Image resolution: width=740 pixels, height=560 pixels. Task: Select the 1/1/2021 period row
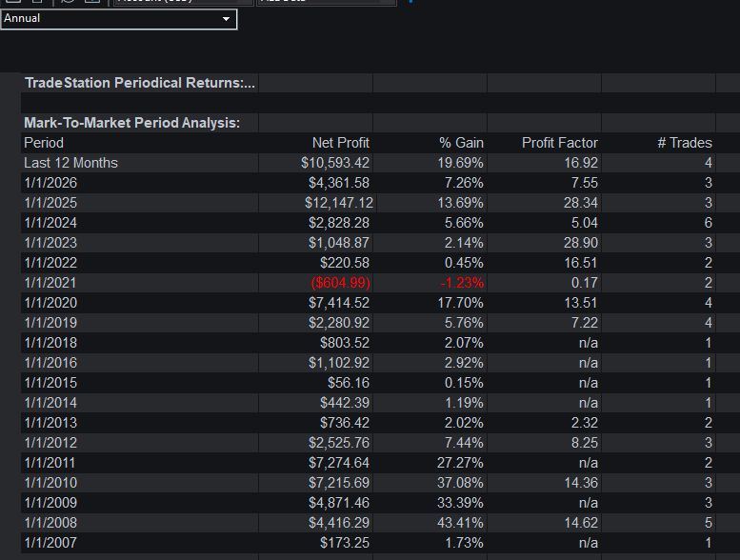(369, 283)
